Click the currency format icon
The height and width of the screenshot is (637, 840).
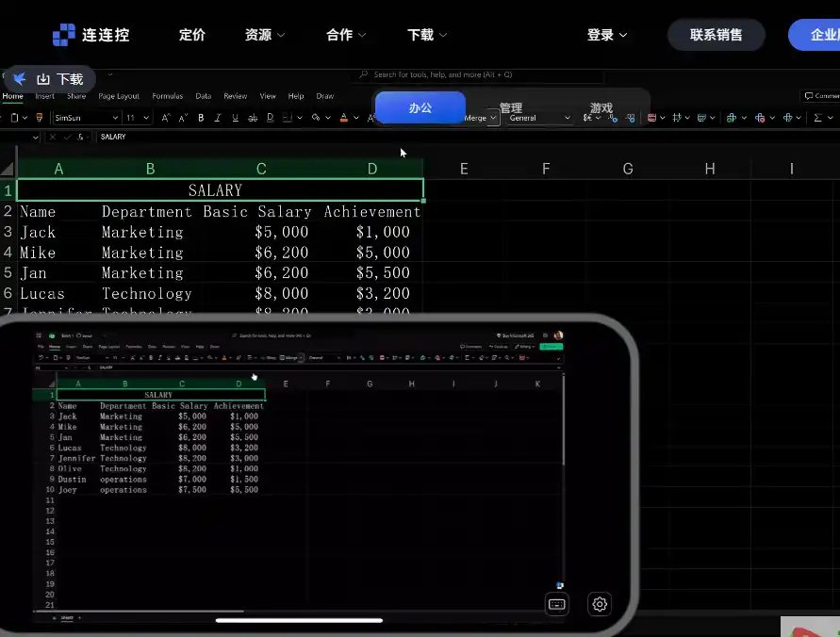coord(587,118)
